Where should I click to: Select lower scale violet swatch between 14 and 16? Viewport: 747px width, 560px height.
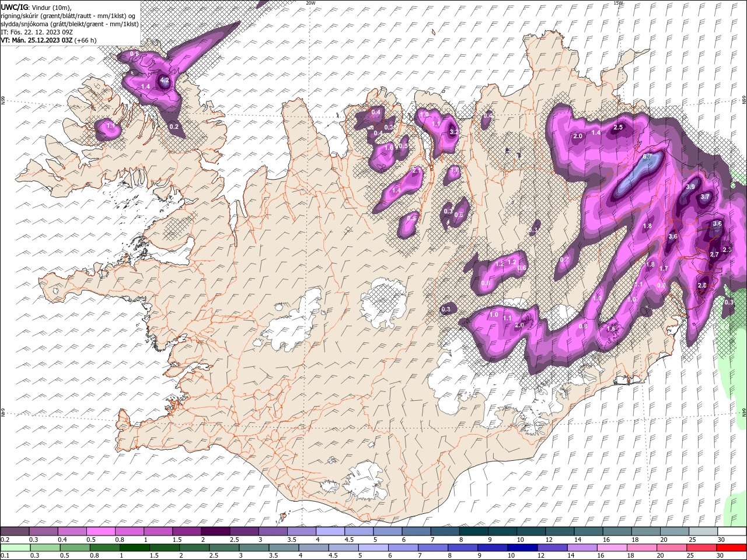click(x=582, y=547)
